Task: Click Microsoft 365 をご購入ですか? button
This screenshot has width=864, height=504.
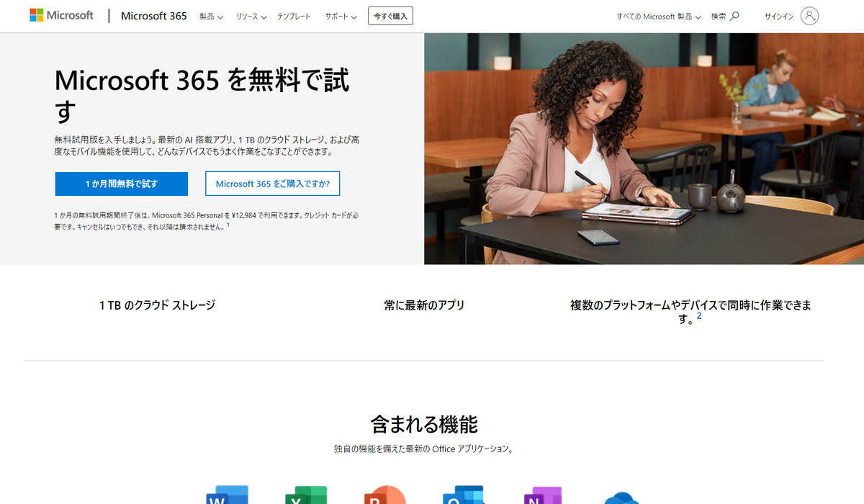Action: 272,184
